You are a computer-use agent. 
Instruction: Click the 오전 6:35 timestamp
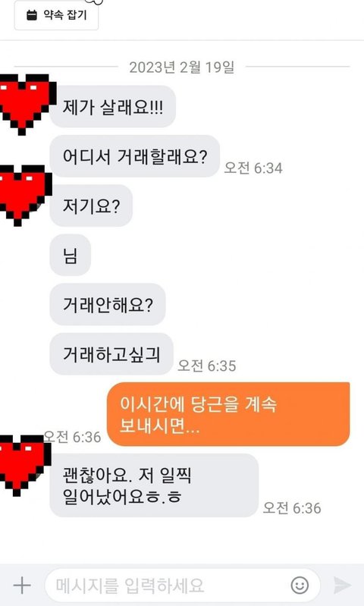coord(207,366)
